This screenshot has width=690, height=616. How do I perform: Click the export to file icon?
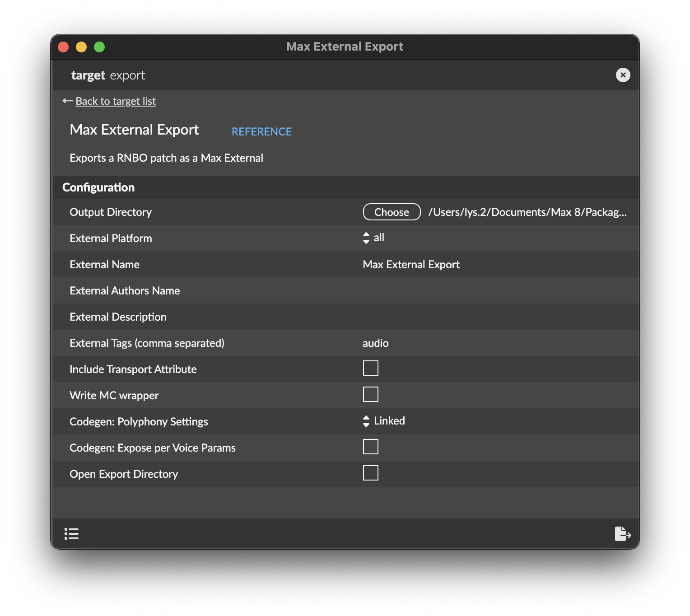[622, 534]
